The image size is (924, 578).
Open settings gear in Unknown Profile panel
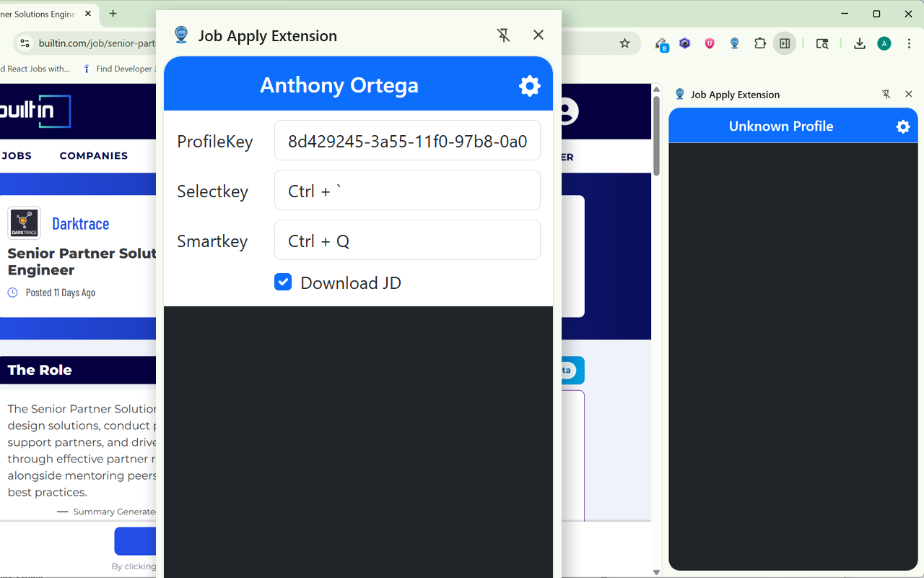[902, 126]
